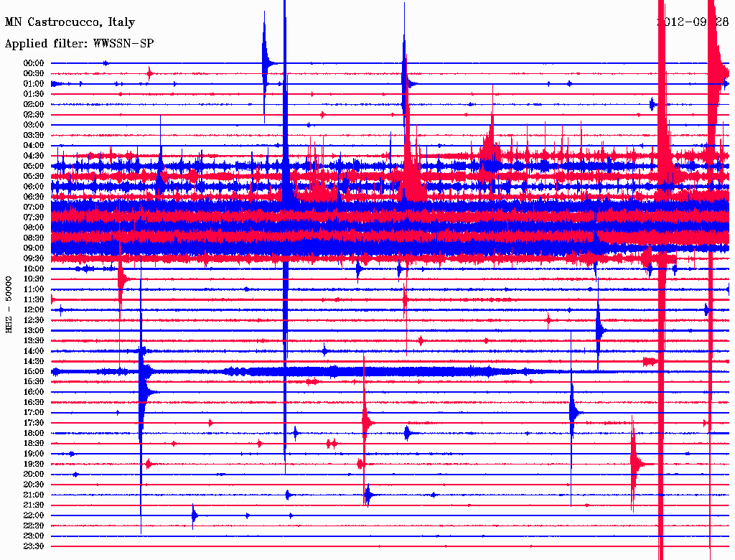Choose the 22:30 time label
Image resolution: width=735 pixels, height=560 pixels.
[34, 526]
